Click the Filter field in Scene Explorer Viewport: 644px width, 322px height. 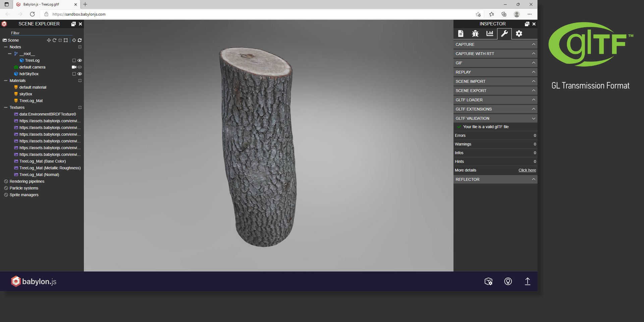(42, 33)
